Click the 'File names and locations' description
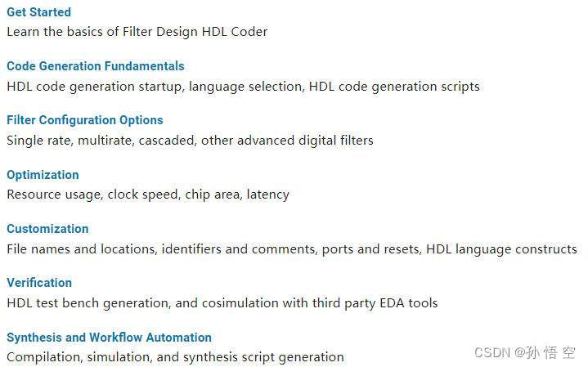The image size is (588, 367). click(x=292, y=249)
